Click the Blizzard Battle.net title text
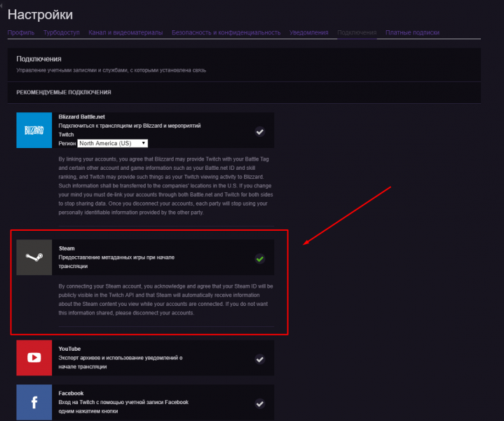The image size is (504, 421). (x=81, y=116)
